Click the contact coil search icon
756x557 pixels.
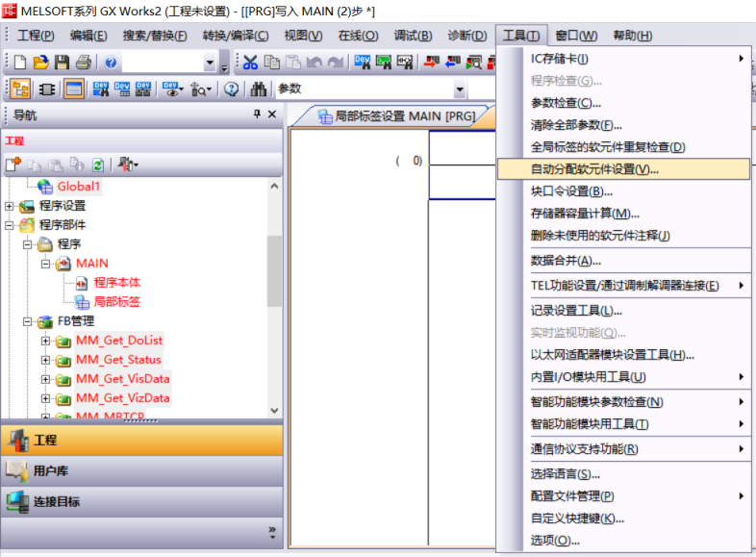pyautogui.click(x=405, y=63)
